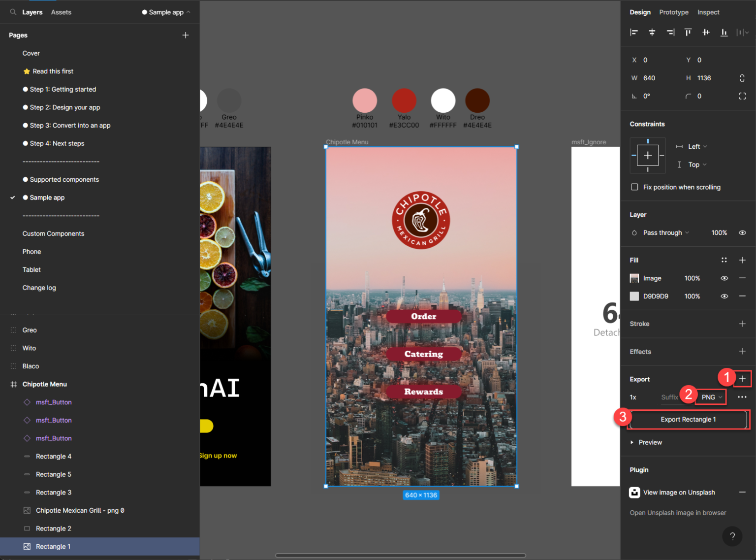Enable Fix position when scrolling
Screen dimensions: 756x560
635,187
